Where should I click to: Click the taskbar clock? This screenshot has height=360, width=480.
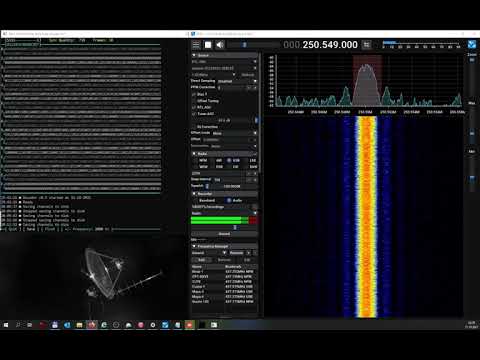click(471, 325)
